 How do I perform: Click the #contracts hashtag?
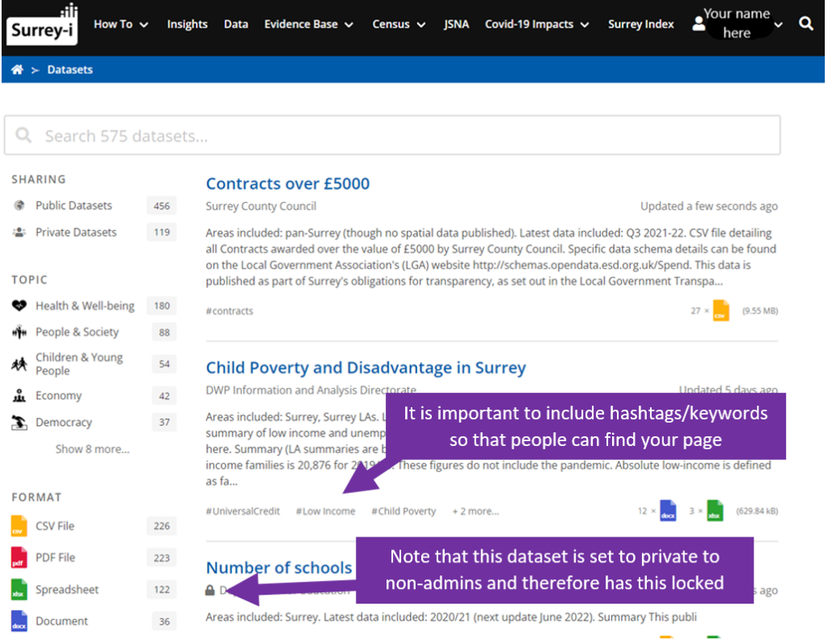(230, 311)
